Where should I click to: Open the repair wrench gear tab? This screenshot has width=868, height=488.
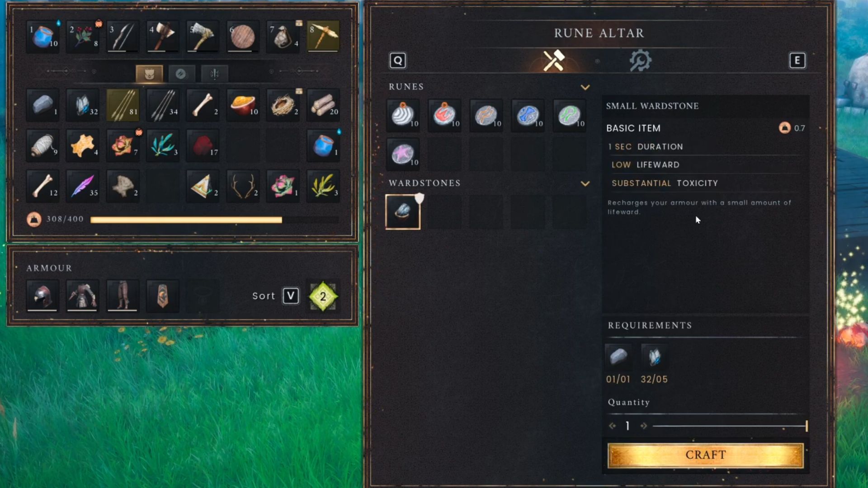[x=640, y=61]
